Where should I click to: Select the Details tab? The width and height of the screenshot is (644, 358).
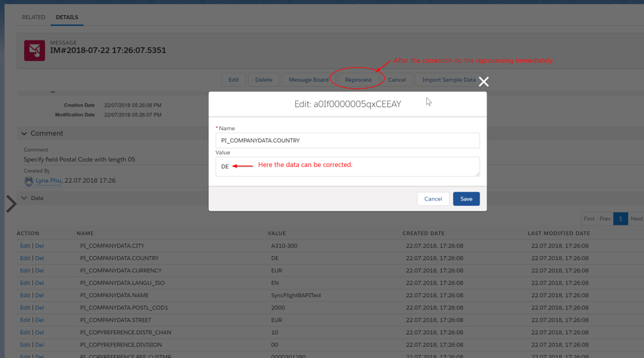tap(66, 17)
